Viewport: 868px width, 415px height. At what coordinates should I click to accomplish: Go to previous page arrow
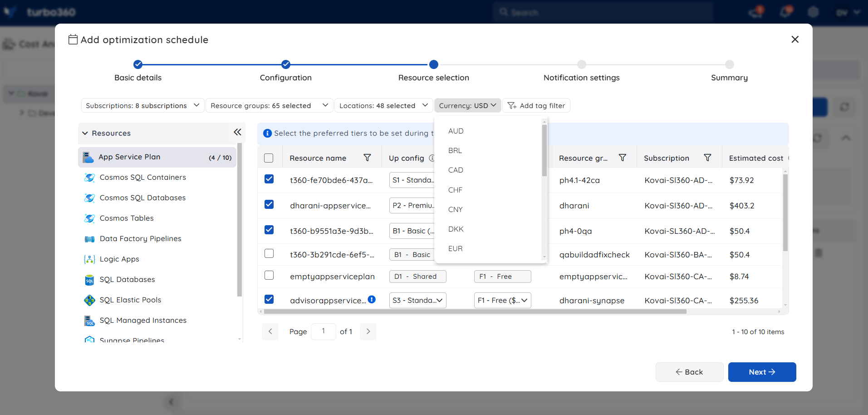(x=270, y=331)
